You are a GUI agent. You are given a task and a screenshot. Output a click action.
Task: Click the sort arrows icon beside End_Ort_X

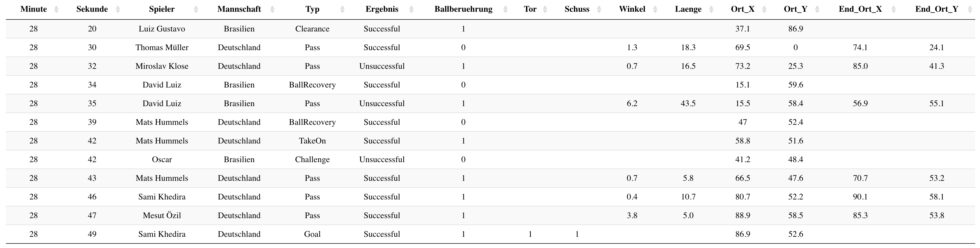tap(894, 10)
